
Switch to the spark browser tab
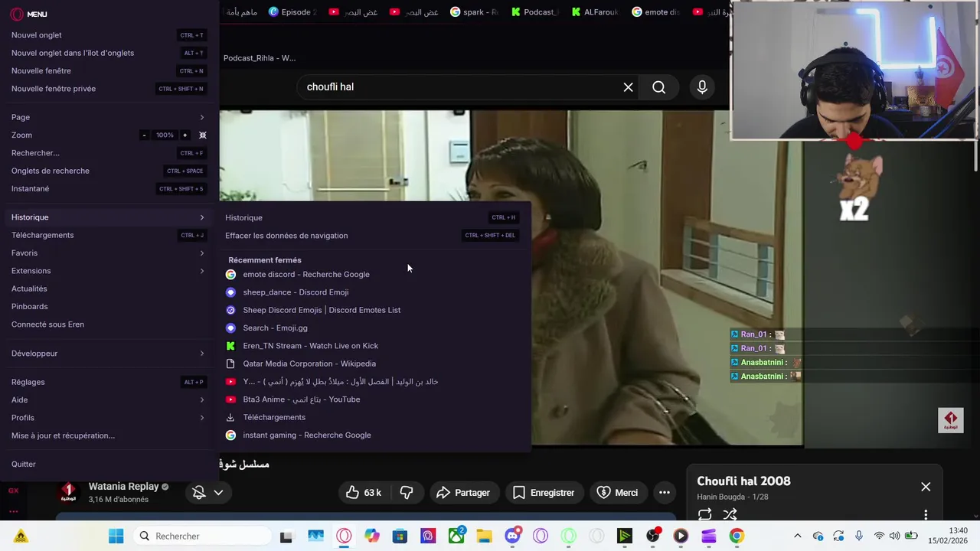tap(475, 12)
